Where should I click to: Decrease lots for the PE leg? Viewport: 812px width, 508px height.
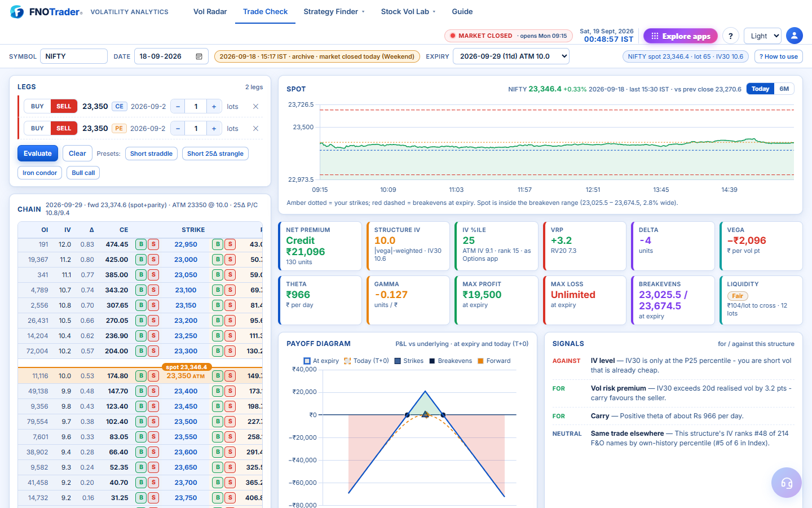178,129
